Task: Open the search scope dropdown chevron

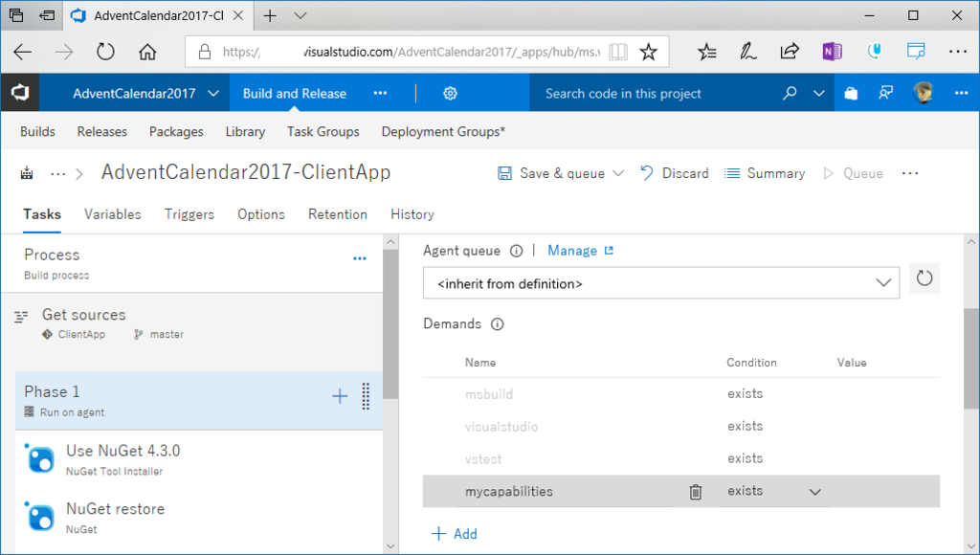Action: coord(819,94)
